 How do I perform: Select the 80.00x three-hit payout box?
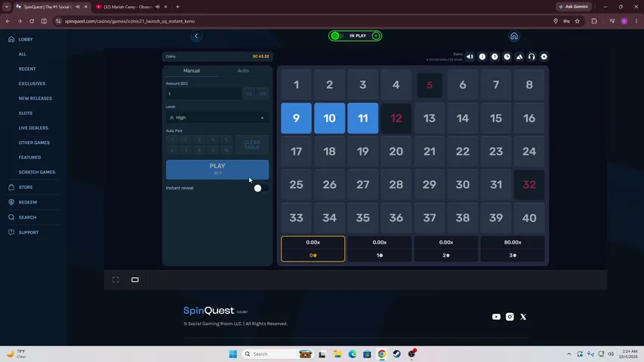(x=513, y=249)
